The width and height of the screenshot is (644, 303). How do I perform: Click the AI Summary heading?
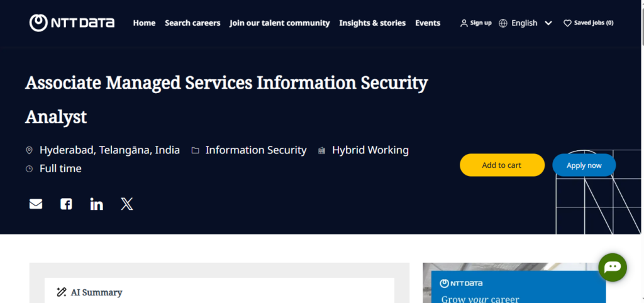pyautogui.click(x=96, y=292)
